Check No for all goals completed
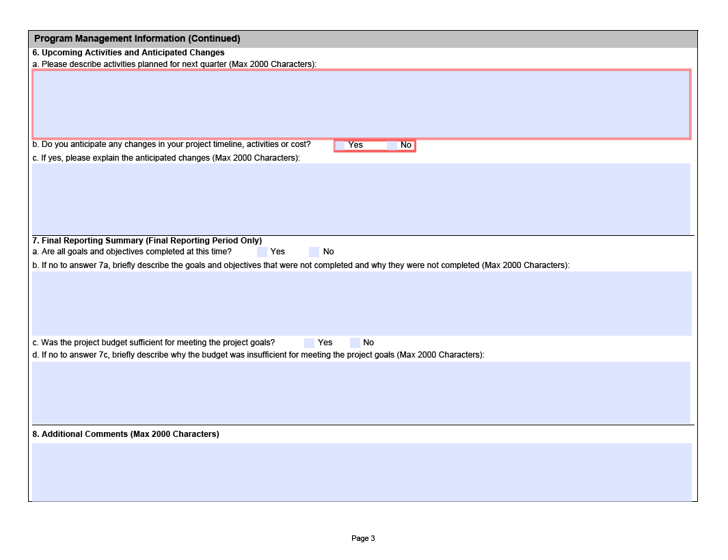 314,252
